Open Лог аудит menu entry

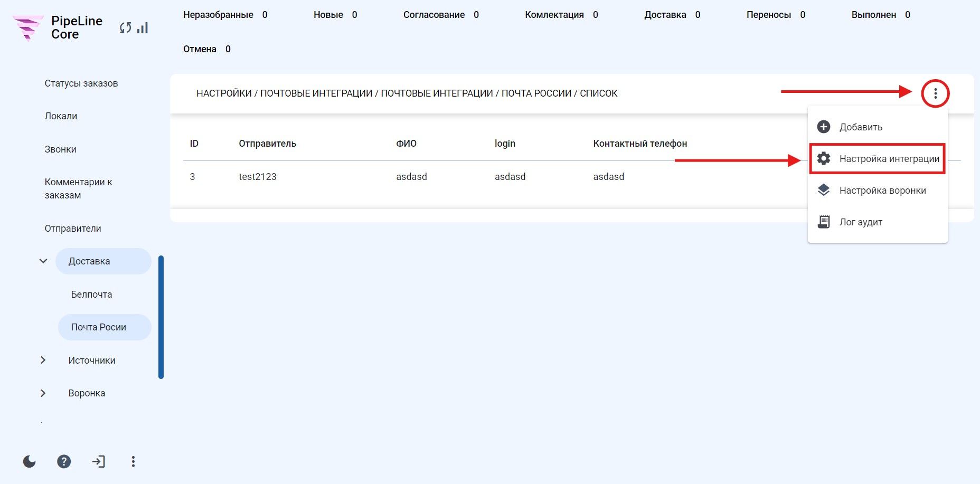(878, 222)
